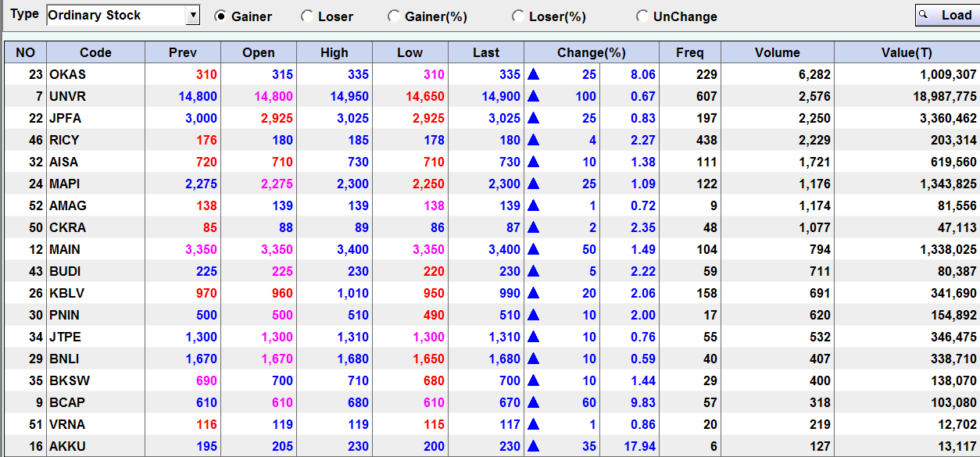Screen dimensions: 980x457
Task: Select the CKRA stock code
Action: 68,228
